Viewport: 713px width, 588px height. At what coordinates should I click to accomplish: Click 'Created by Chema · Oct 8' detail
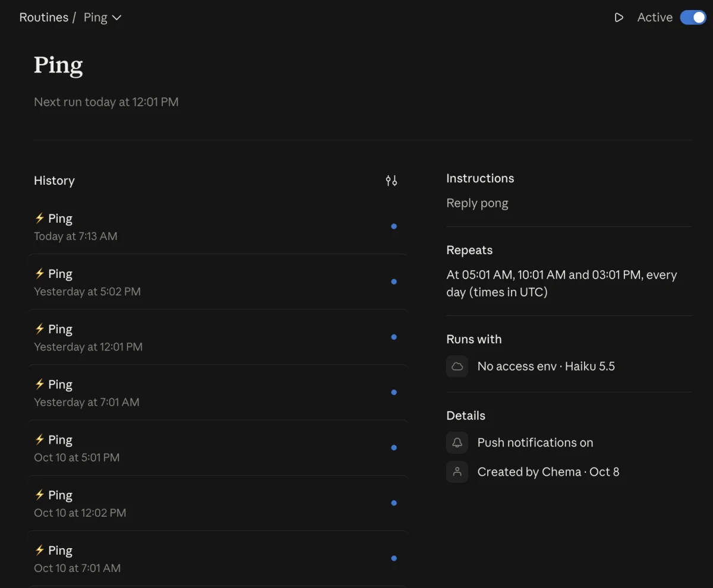point(548,472)
